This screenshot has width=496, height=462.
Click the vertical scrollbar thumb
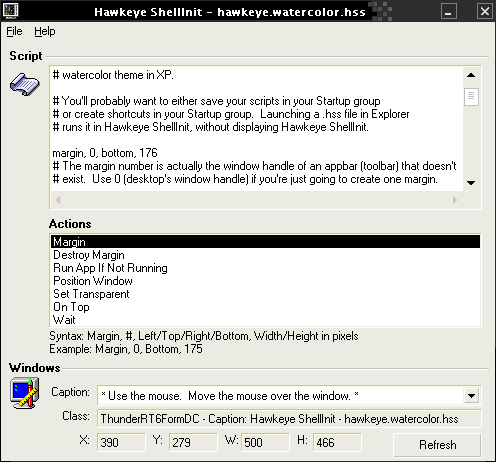pos(471,97)
